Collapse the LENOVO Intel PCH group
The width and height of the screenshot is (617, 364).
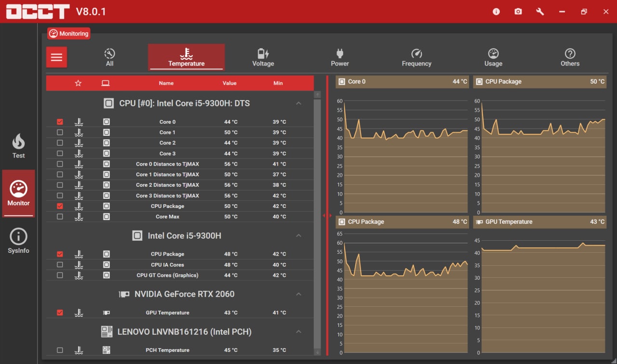298,332
